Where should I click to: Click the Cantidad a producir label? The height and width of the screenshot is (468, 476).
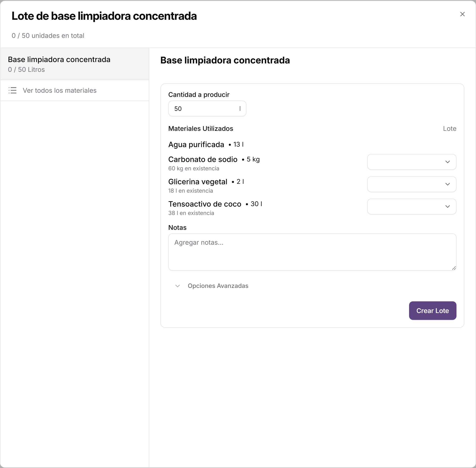pyautogui.click(x=199, y=95)
